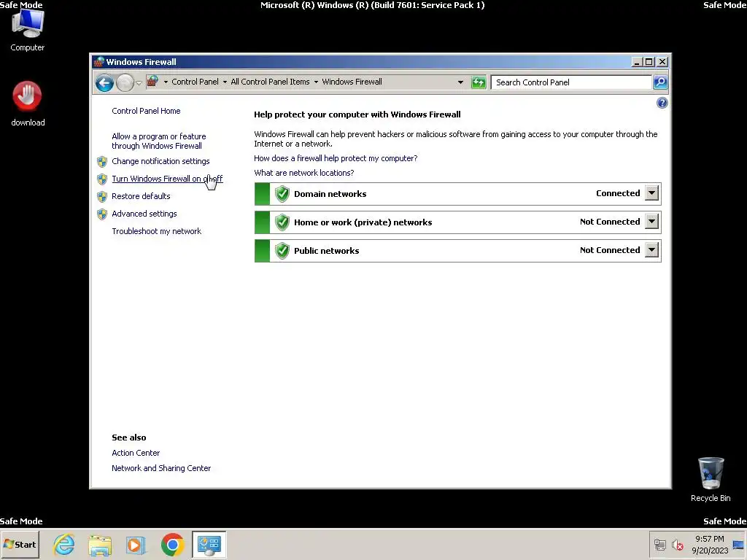Expand the arrow before Control Panel breadcrumb
This screenshot has width=747, height=560.
(166, 82)
